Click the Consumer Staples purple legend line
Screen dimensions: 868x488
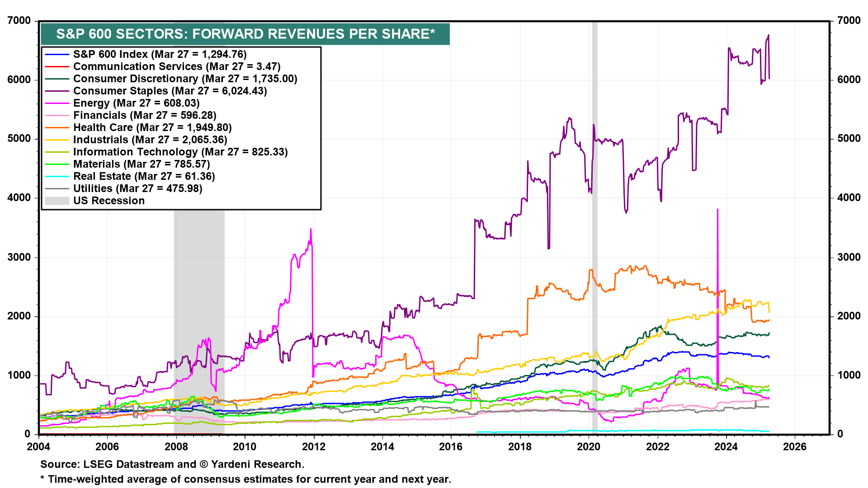57,91
